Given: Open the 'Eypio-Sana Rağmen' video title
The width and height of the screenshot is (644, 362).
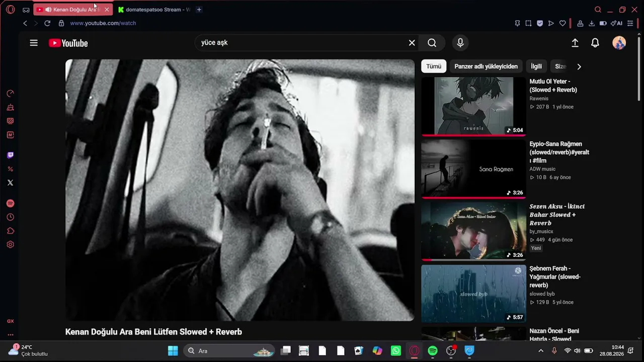Looking at the screenshot, I should point(559,152).
